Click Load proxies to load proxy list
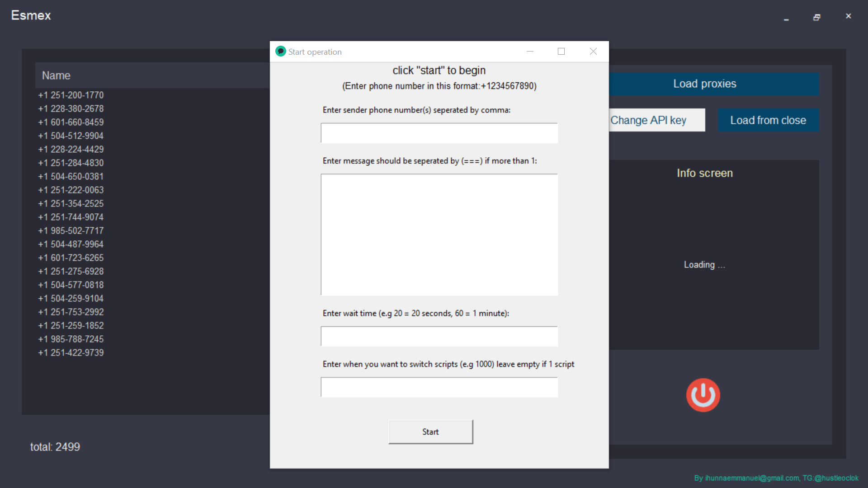 pos(705,84)
